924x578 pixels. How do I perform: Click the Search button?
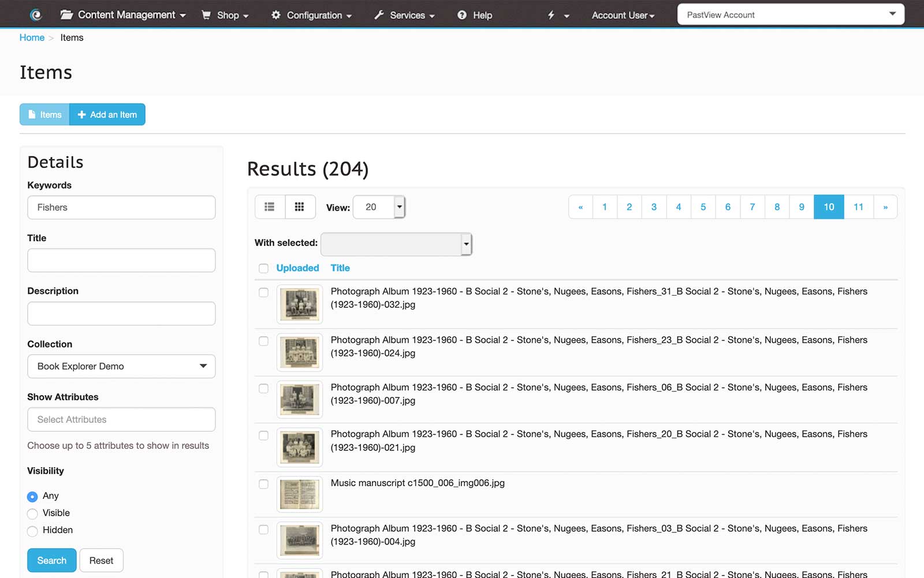pos(52,560)
